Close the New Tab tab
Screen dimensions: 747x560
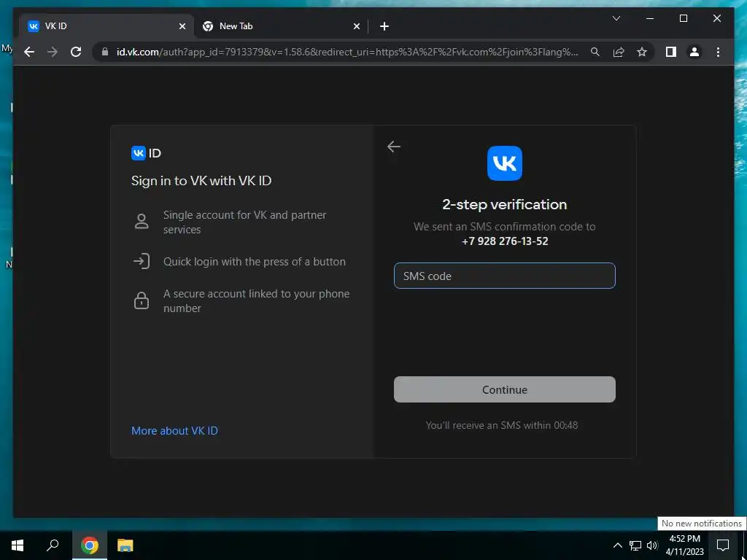point(356,26)
